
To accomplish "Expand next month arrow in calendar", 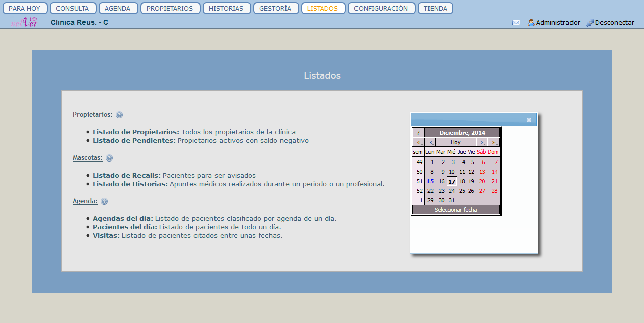I will coord(482,142).
